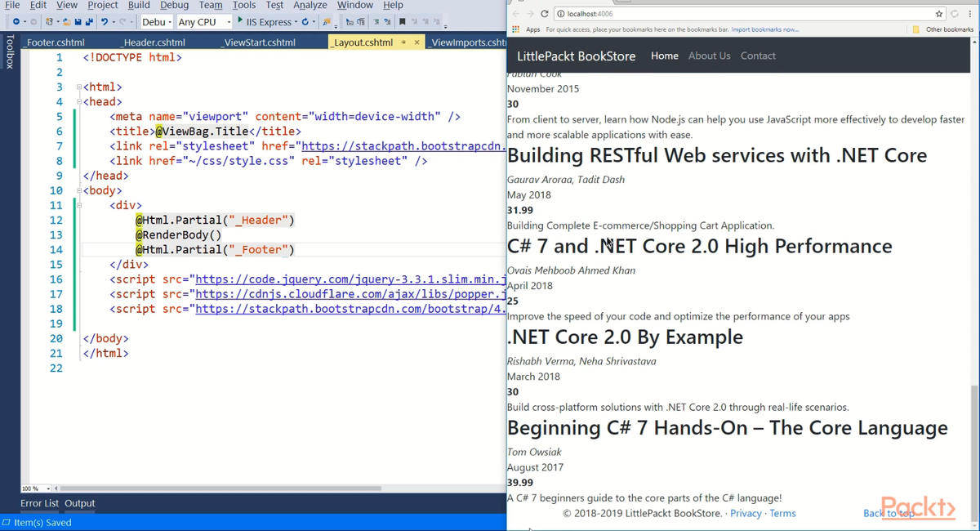Open the Contact page

(x=758, y=56)
